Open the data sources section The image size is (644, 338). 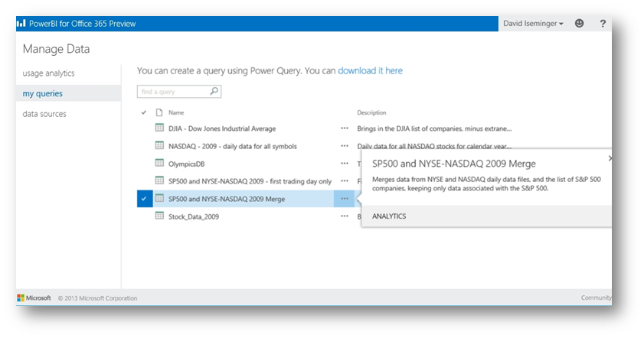point(44,114)
